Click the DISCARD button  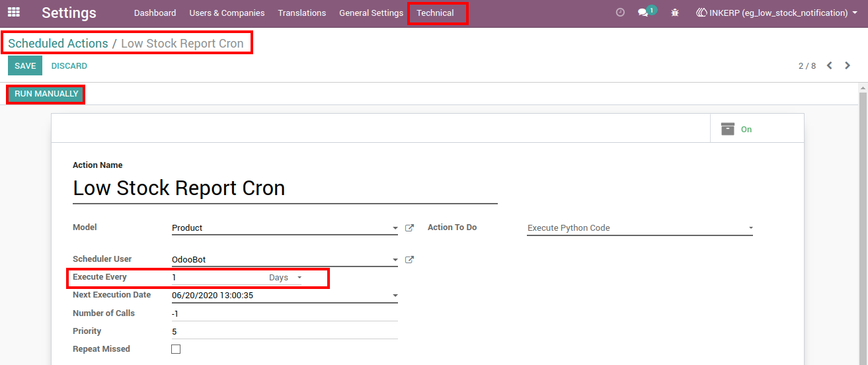69,66
